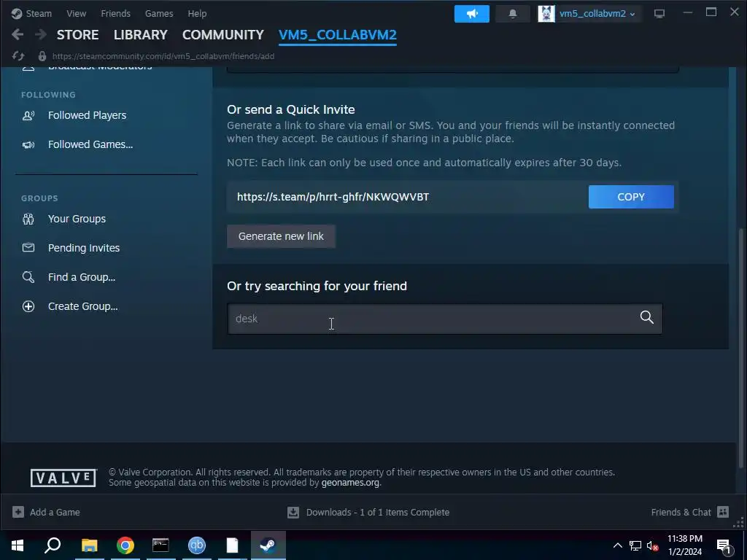
Task: Click the Create Group plus icon
Action: click(28, 306)
